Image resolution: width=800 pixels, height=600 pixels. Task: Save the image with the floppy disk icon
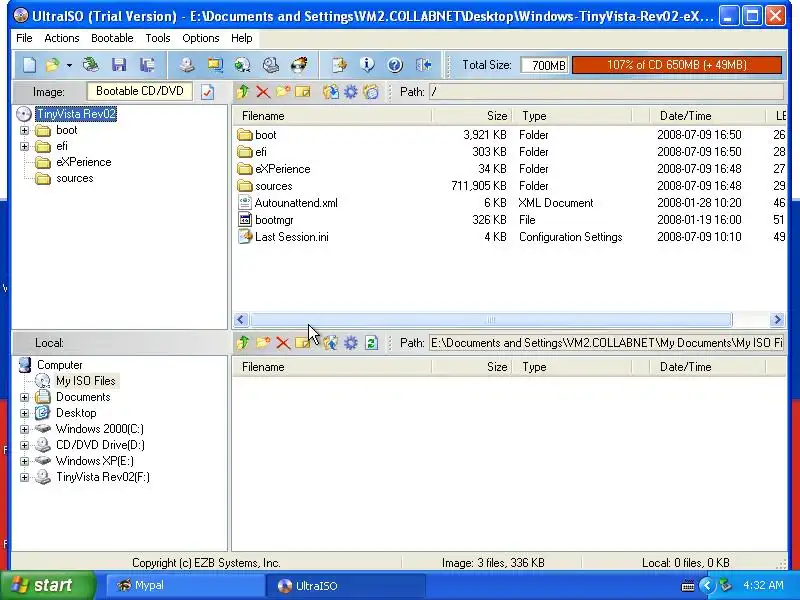click(119, 65)
